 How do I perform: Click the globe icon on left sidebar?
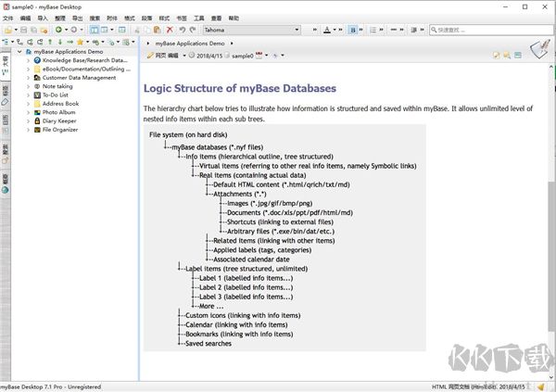tap(6, 190)
